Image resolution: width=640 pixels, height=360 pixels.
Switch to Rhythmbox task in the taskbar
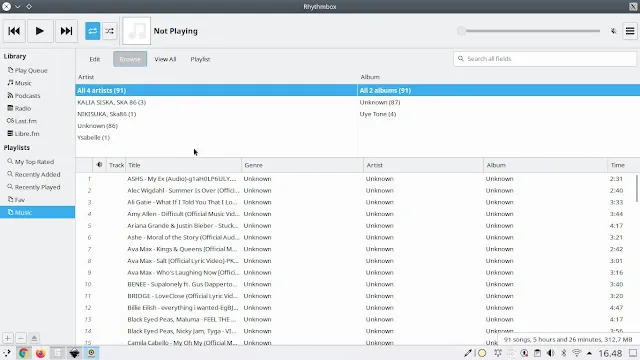[x=91, y=353]
